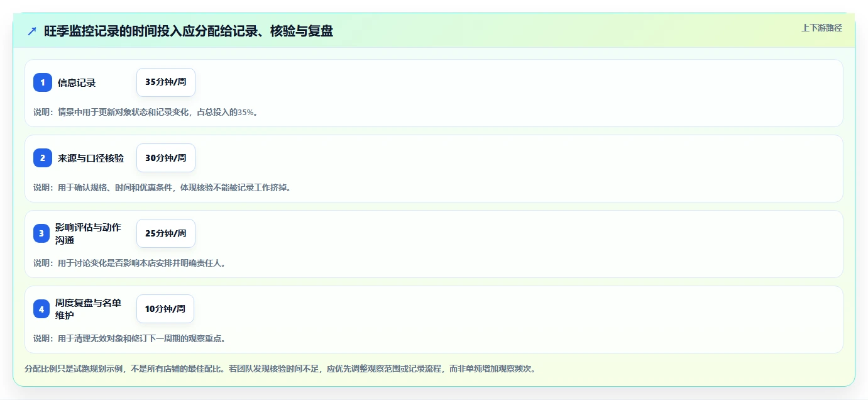
Task: Click step number 3 badge for 影响评估与动作沟通
Action: pos(43,233)
